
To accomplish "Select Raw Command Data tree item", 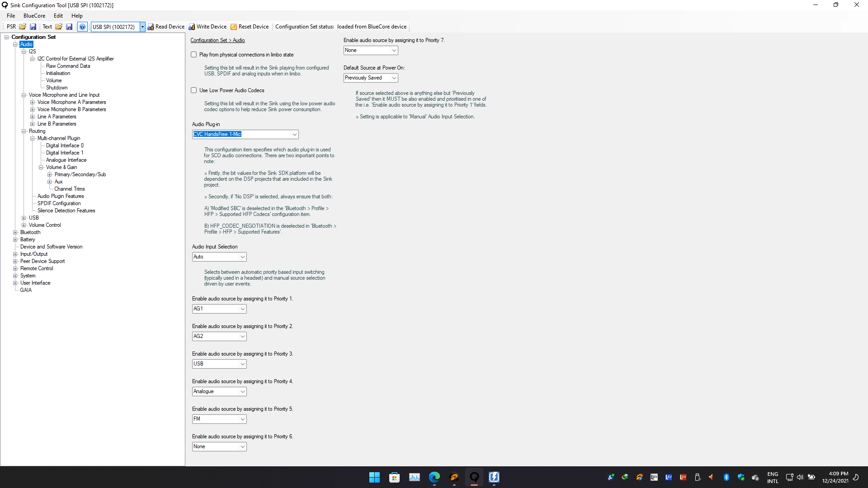I will coord(68,66).
